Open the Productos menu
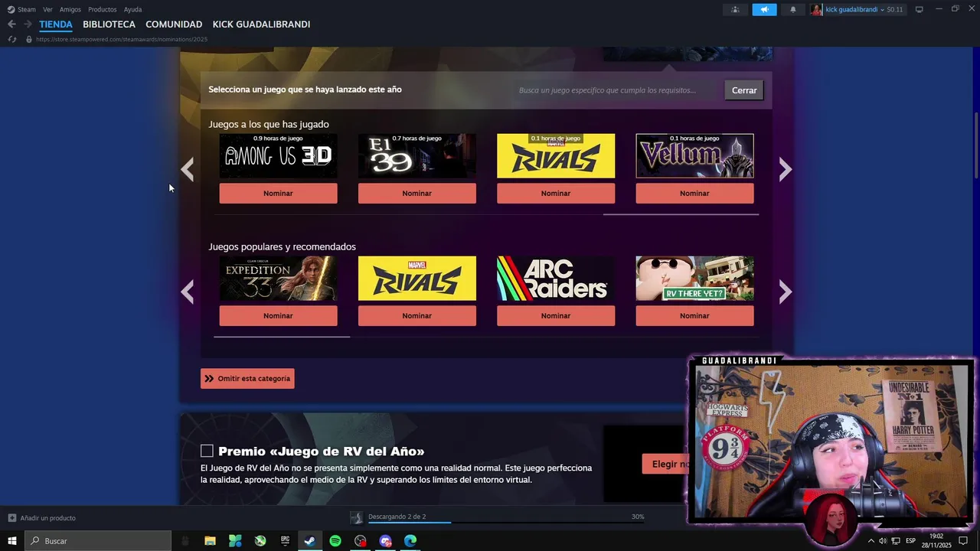 coord(103,9)
